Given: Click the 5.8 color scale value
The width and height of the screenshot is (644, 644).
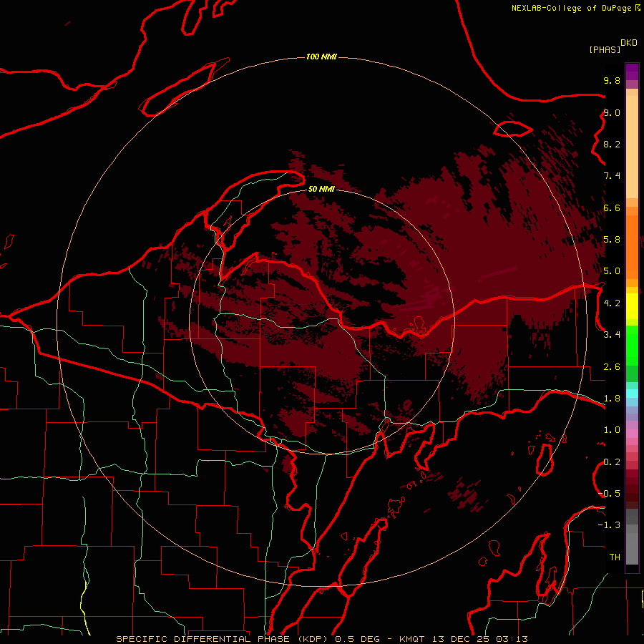Looking at the screenshot, I should tap(612, 239).
